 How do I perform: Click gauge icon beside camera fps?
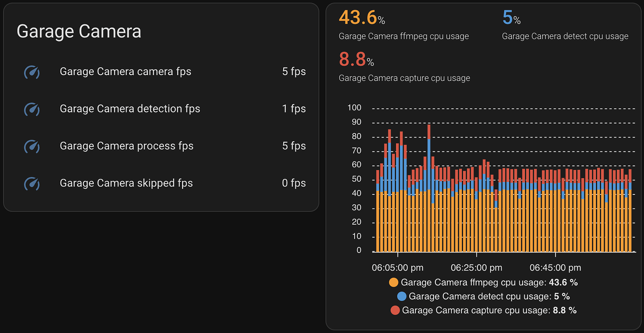click(x=32, y=72)
